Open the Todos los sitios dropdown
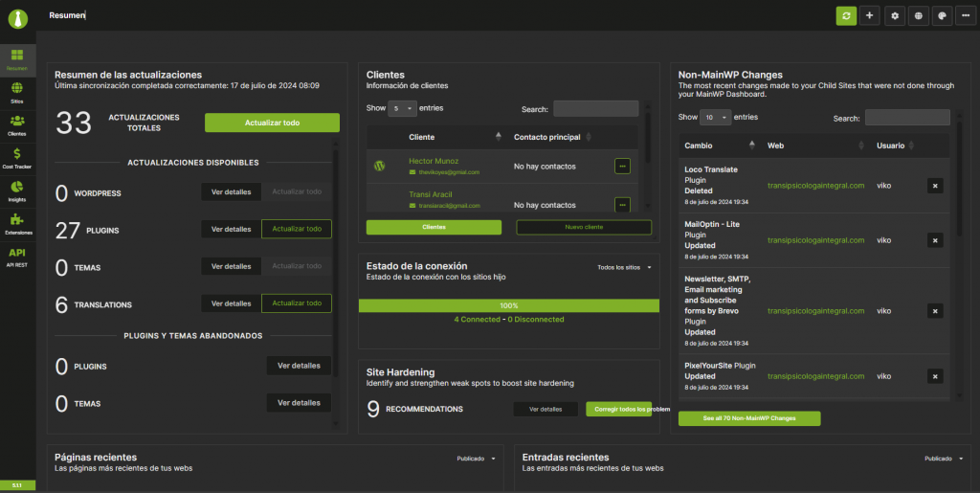Image resolution: width=980 pixels, height=493 pixels. click(624, 267)
